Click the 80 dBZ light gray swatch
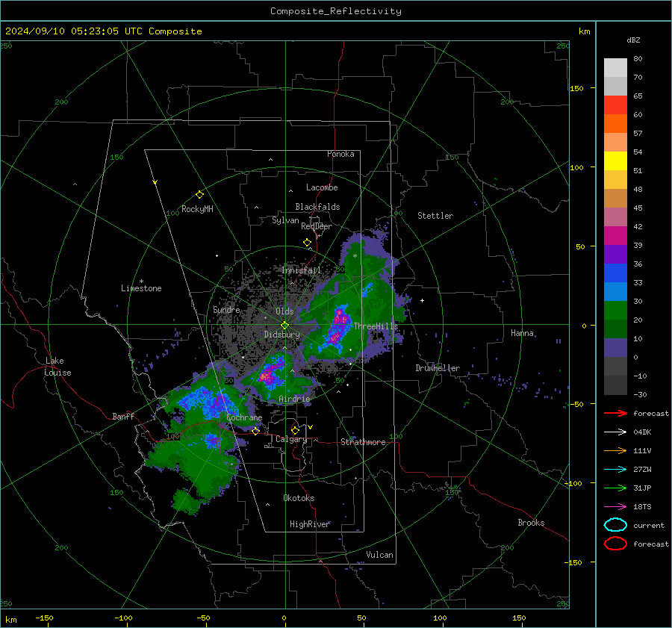Image resolution: width=672 pixels, height=628 pixels. coord(615,67)
